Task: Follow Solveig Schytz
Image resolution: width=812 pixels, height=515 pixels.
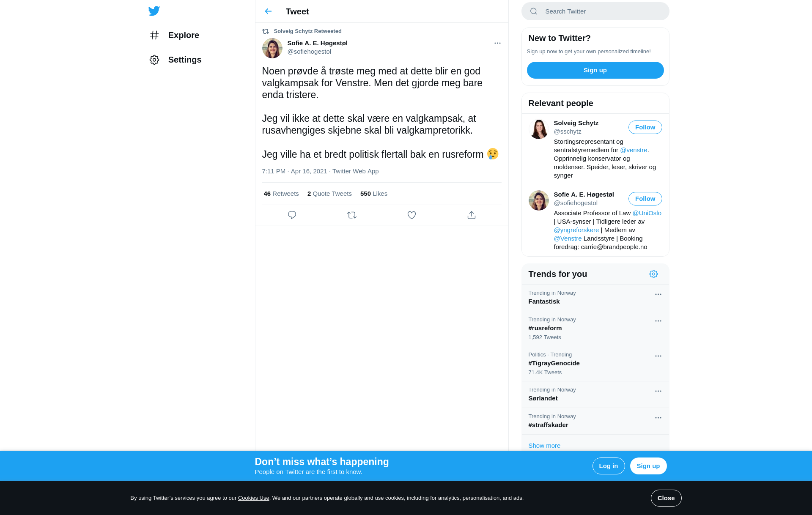Action: tap(645, 127)
